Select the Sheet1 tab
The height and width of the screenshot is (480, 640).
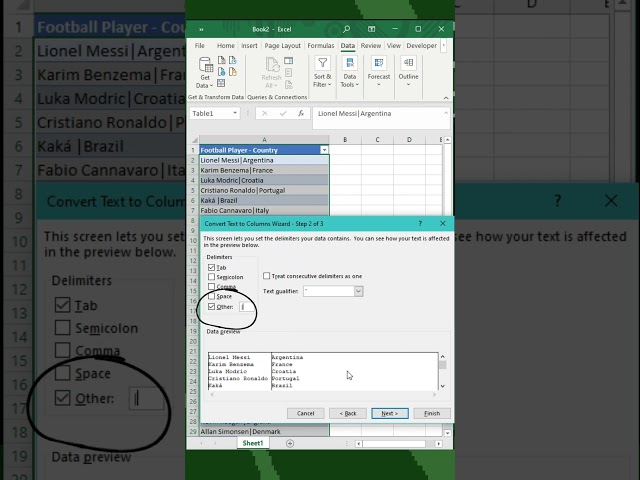click(253, 443)
